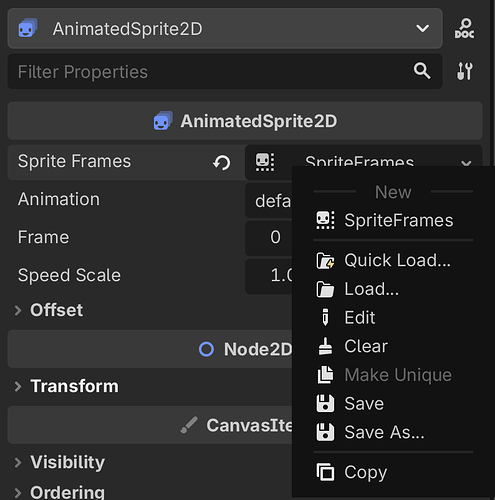Open the AnimatedSprite2D object dropdown
Image resolution: width=495 pixels, height=500 pixels.
225,28
